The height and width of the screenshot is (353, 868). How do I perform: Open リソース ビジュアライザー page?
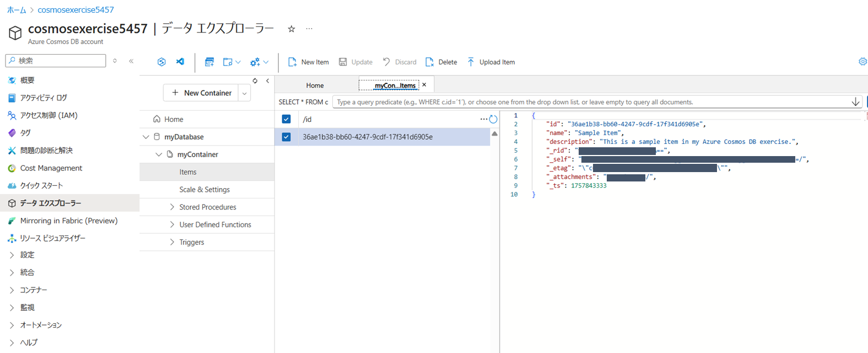[52, 238]
